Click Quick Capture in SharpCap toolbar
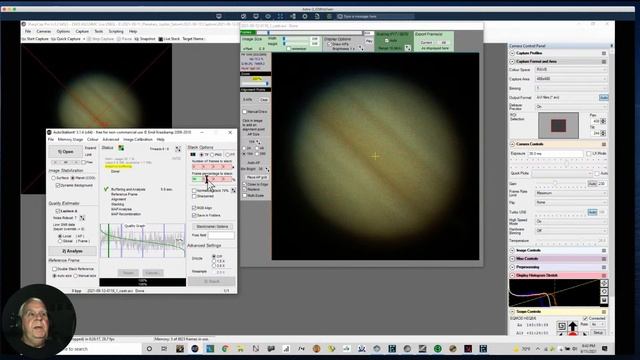Viewport: 640px width, 360px height. pos(66,39)
